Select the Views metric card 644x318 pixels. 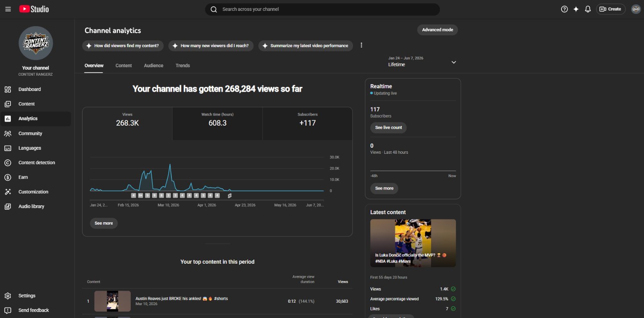coord(128,124)
